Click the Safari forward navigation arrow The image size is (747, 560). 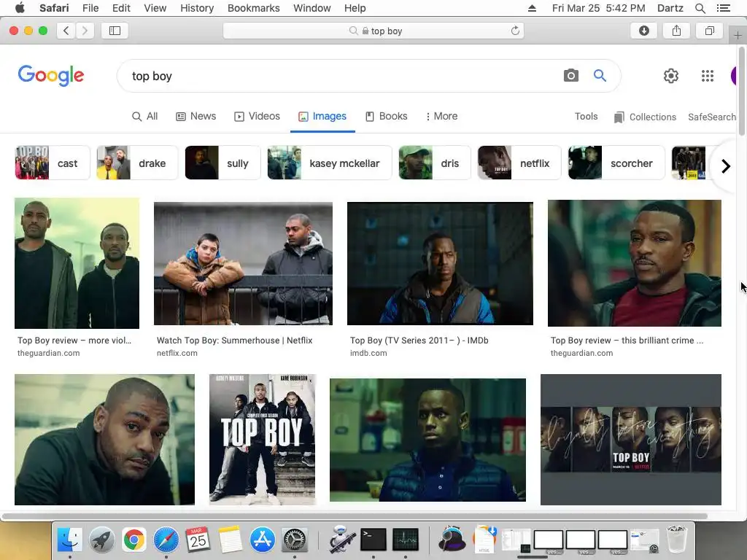click(x=85, y=31)
